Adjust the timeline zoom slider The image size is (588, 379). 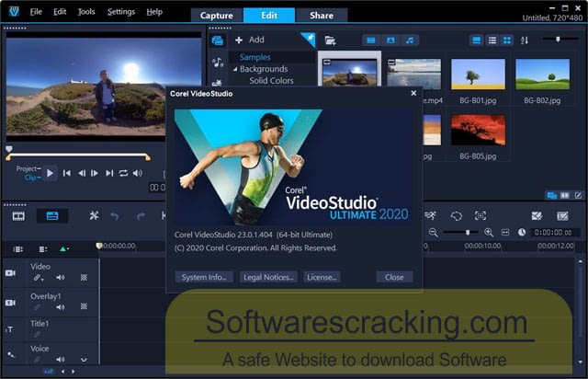click(x=461, y=233)
